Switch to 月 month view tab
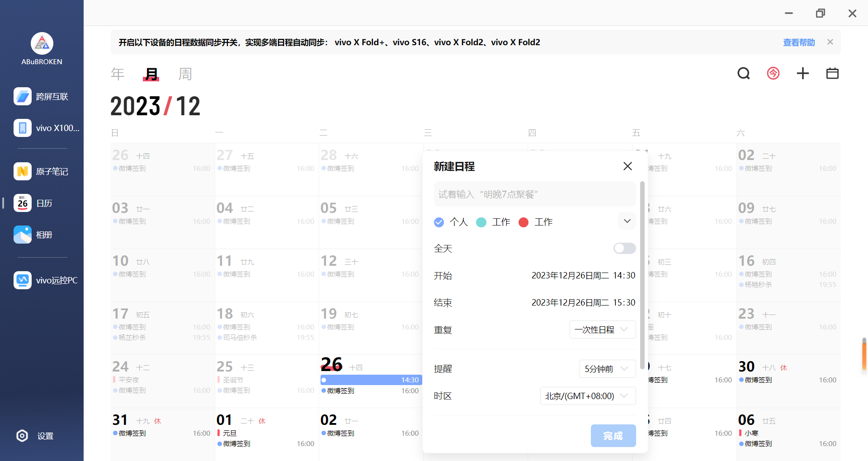Viewport: 868px width, 461px height. 151,74
